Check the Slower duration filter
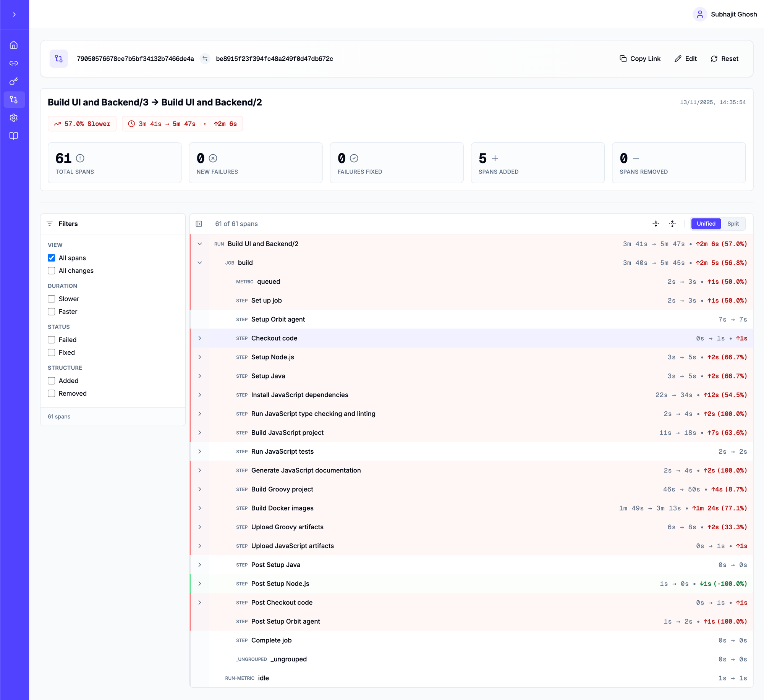764x700 pixels. point(52,299)
